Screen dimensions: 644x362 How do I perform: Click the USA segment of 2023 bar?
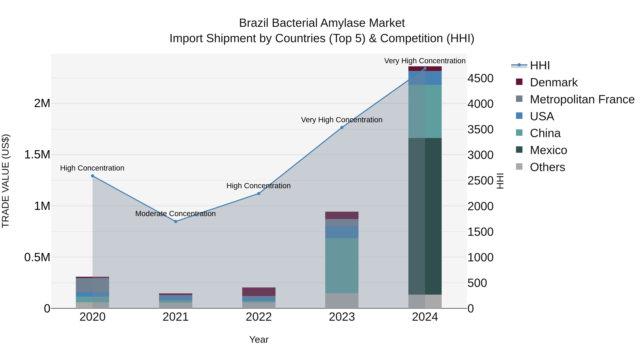tap(342, 232)
